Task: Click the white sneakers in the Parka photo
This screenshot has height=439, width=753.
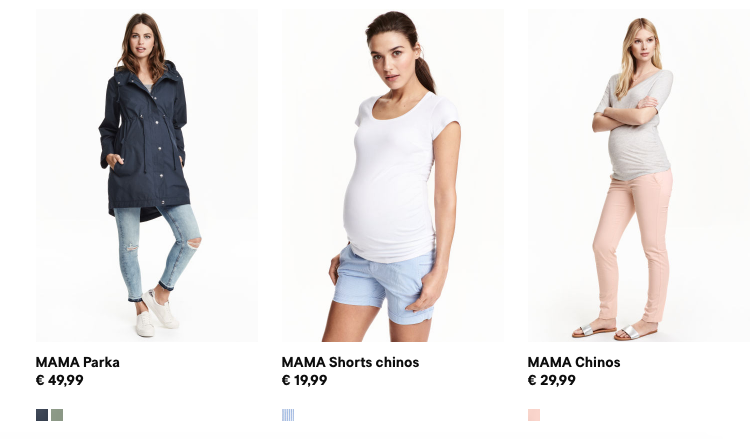Action: pyautogui.click(x=156, y=312)
